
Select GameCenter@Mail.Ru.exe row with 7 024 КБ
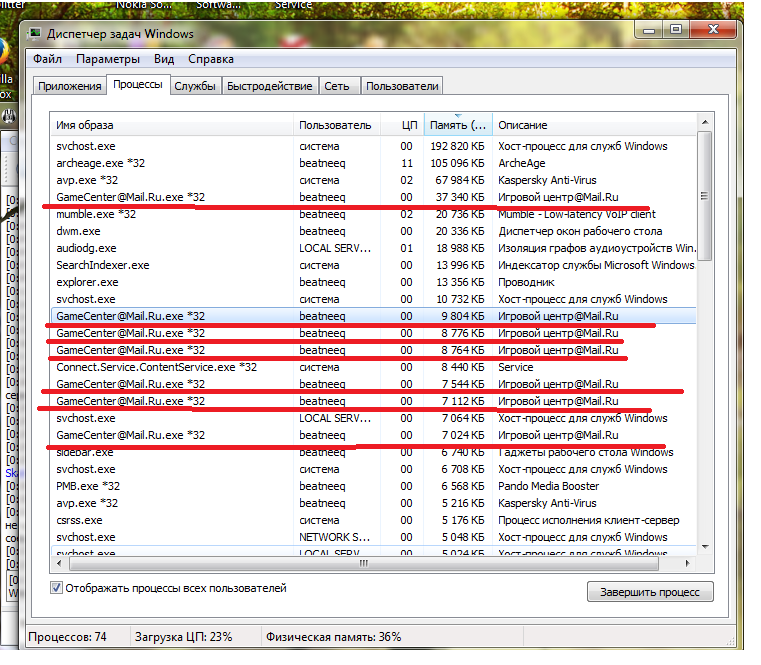374,435
